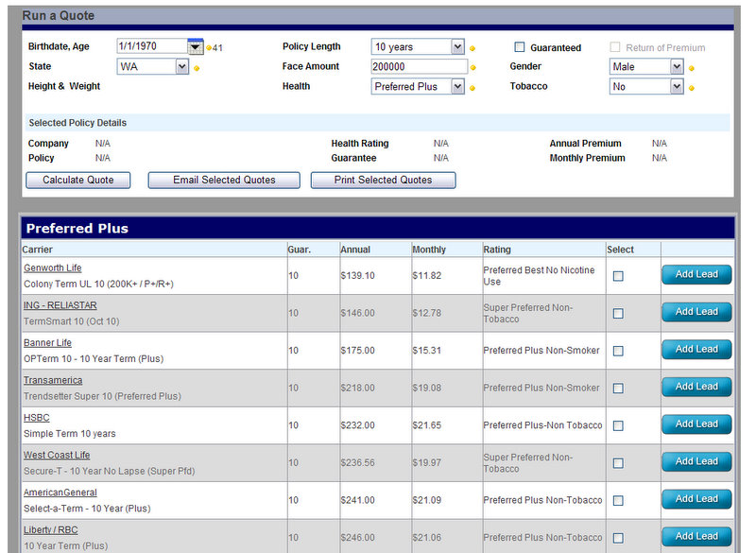Open the Transamerica carrier link
Screen dimensions: 756x553
[53, 380]
